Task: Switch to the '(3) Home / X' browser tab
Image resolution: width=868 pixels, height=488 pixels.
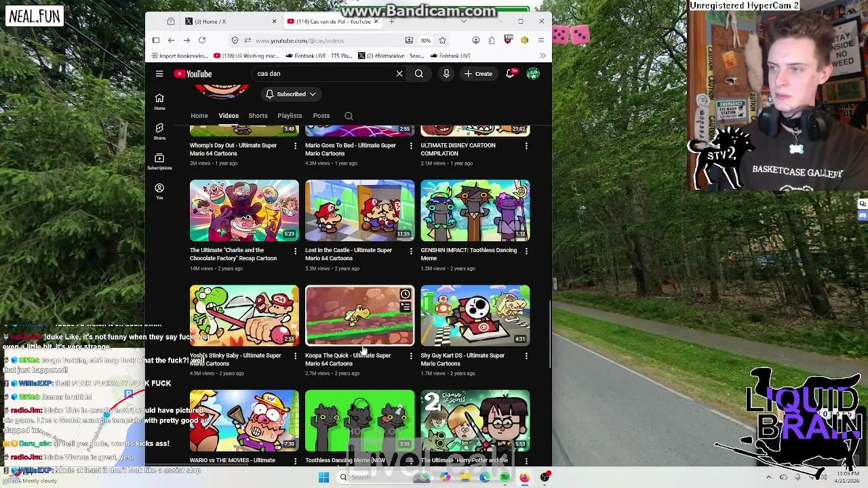Action: (231, 22)
